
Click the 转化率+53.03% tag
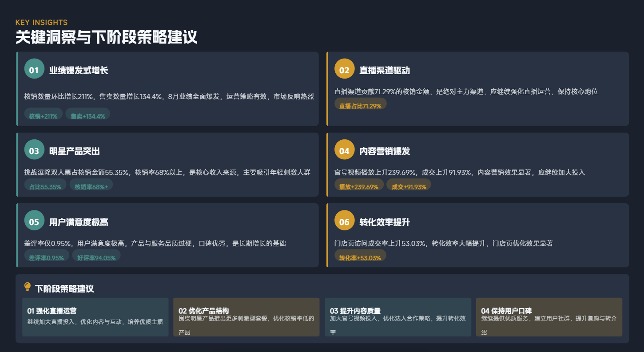[360, 256]
